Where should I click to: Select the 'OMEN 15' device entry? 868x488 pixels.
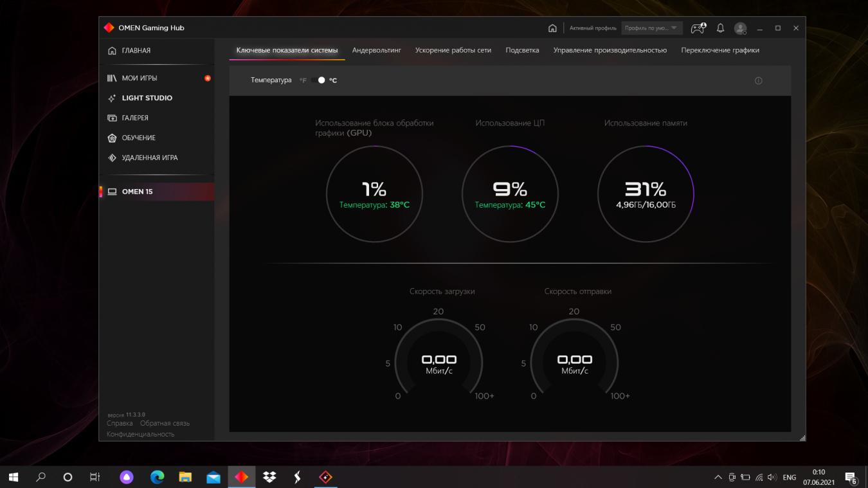(157, 192)
